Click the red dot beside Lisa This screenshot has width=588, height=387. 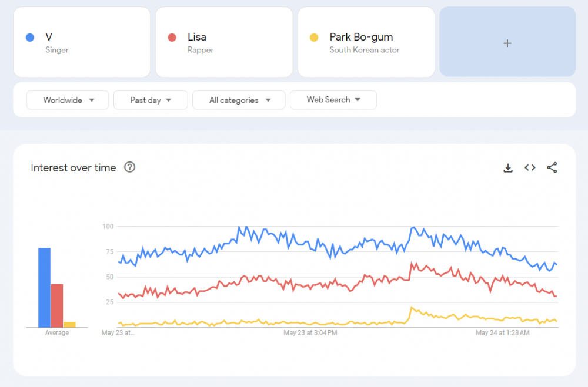pyautogui.click(x=172, y=38)
